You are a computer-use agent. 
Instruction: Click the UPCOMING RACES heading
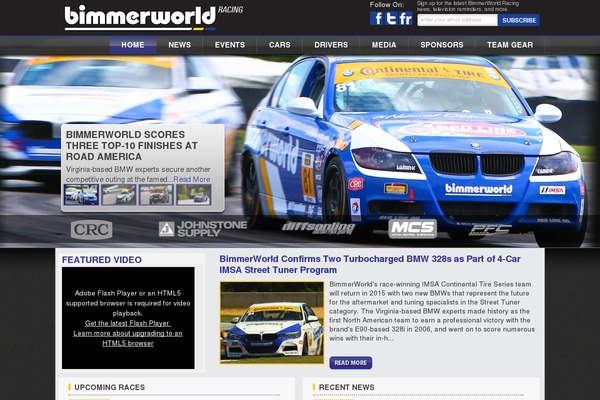(109, 387)
